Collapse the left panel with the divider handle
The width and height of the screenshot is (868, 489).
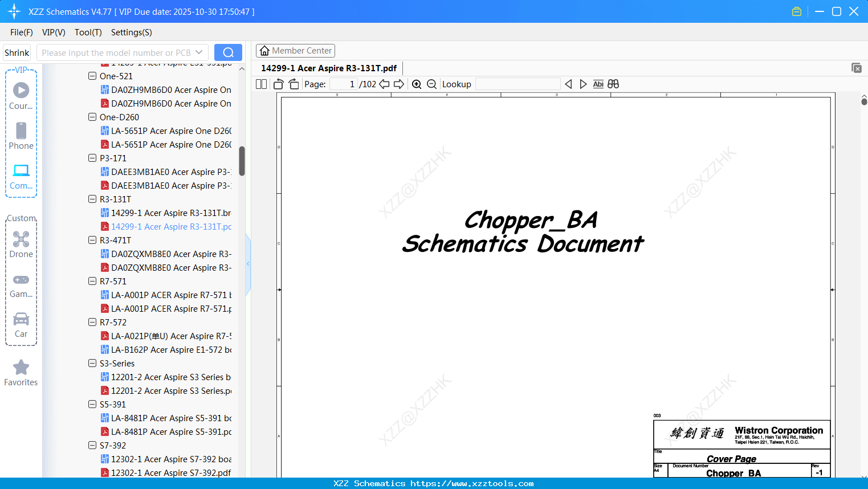(x=248, y=264)
